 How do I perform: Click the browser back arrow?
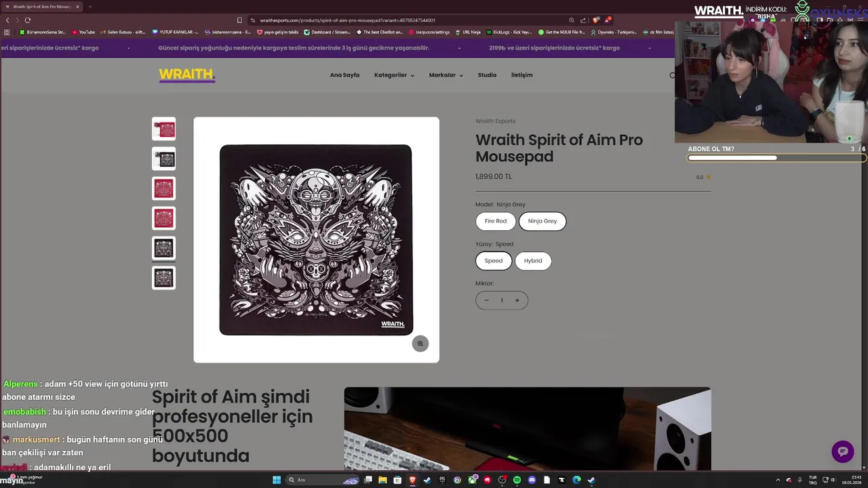pos(7,20)
